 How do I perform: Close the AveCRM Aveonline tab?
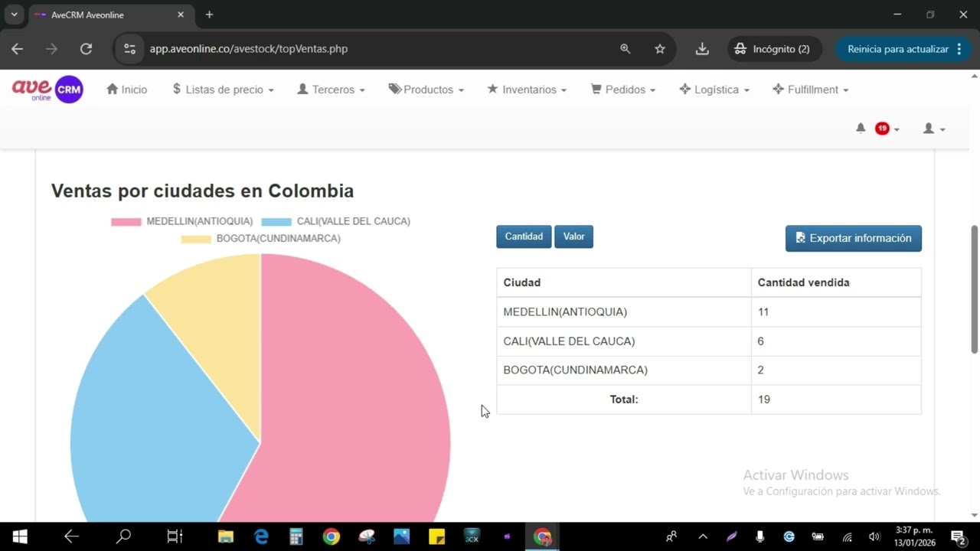181,15
